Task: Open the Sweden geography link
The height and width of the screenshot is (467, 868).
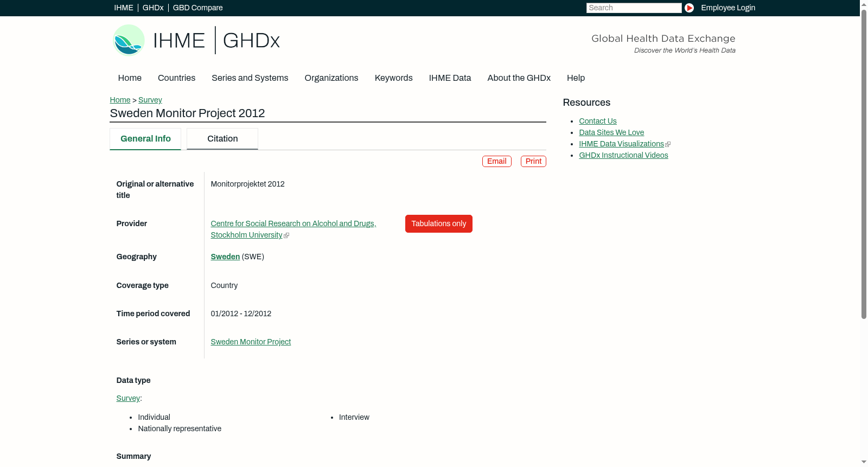Action: pos(225,257)
